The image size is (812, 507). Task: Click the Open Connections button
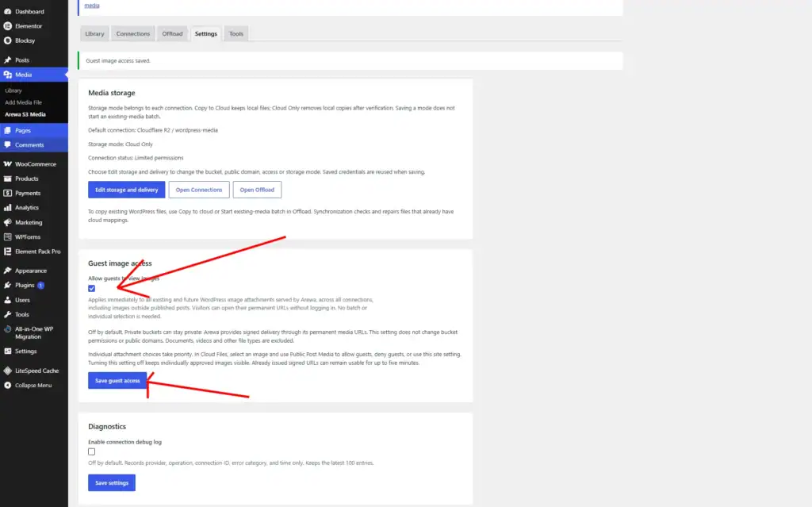[199, 190]
